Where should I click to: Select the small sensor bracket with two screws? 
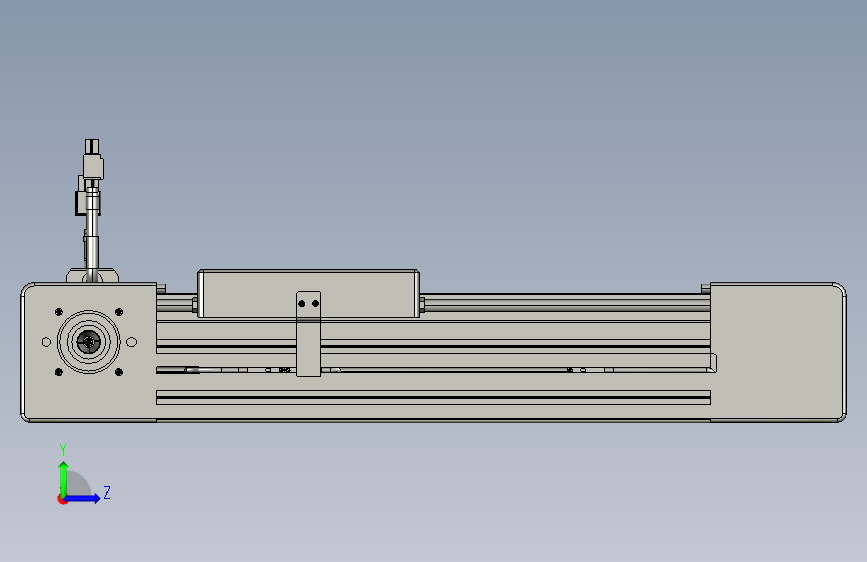[309, 334]
